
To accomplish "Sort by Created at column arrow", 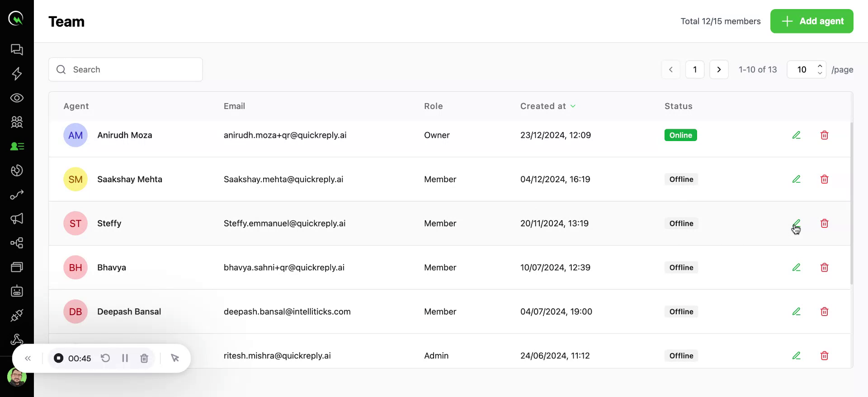I will 573,106.
